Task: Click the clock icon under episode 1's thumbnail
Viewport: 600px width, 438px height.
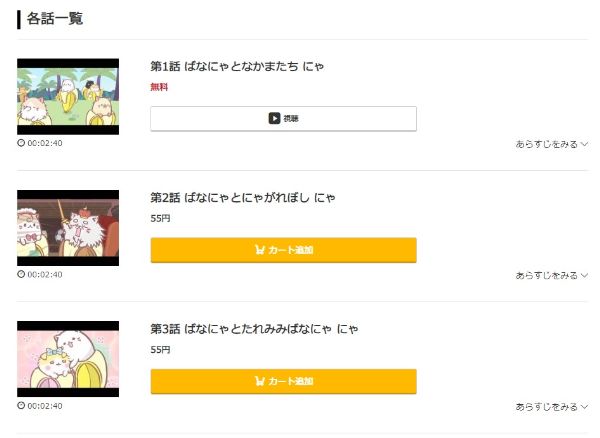Action: pos(21,143)
